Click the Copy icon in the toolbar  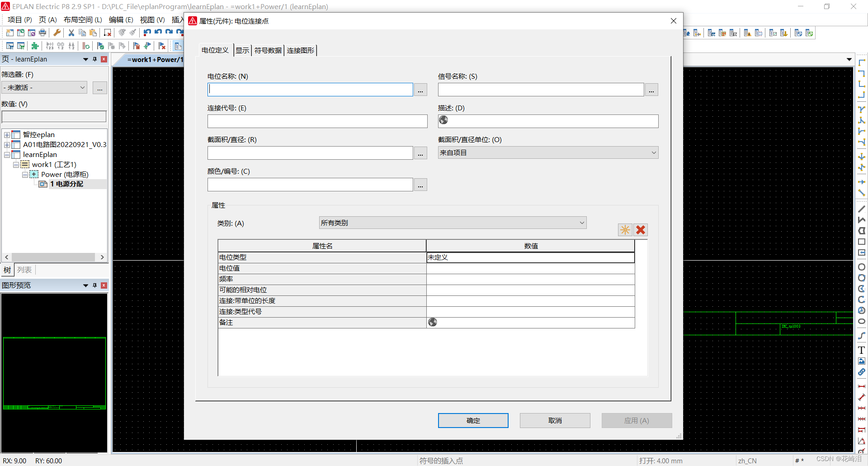(82, 33)
